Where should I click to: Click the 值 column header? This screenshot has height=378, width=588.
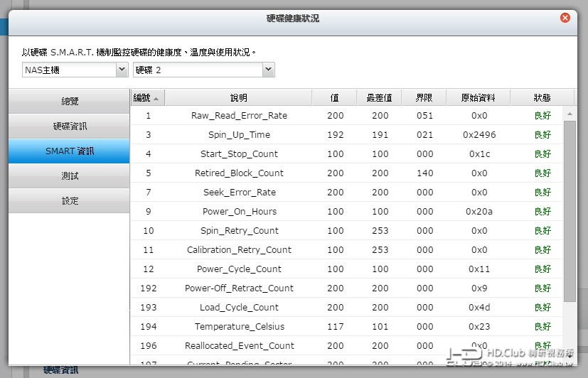[334, 98]
